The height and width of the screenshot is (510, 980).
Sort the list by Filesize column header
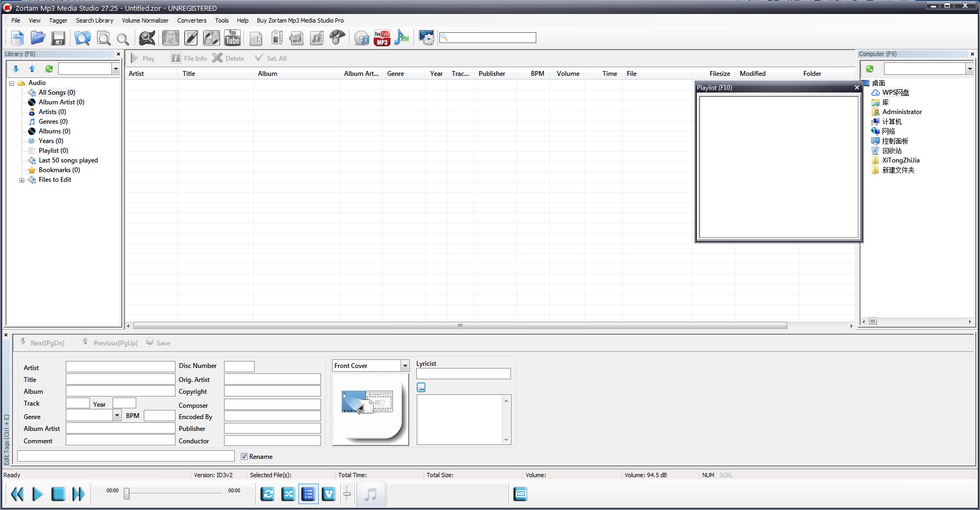[713, 74]
